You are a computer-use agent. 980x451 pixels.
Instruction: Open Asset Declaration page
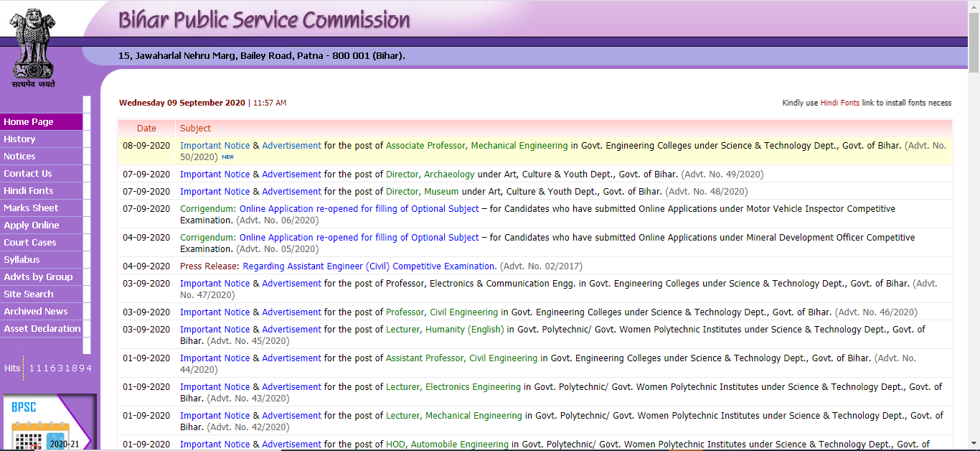(42, 329)
